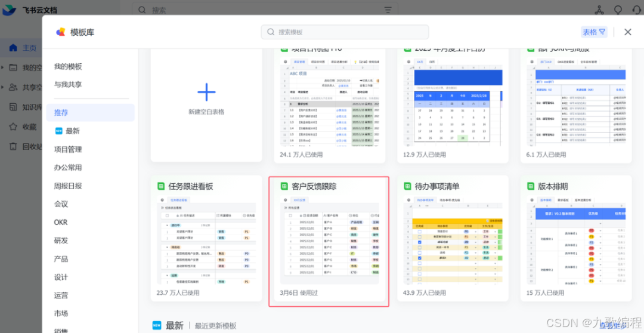Select 与我共享 in template sidebar
Viewport: 644px width, 333px height.
[x=68, y=85]
